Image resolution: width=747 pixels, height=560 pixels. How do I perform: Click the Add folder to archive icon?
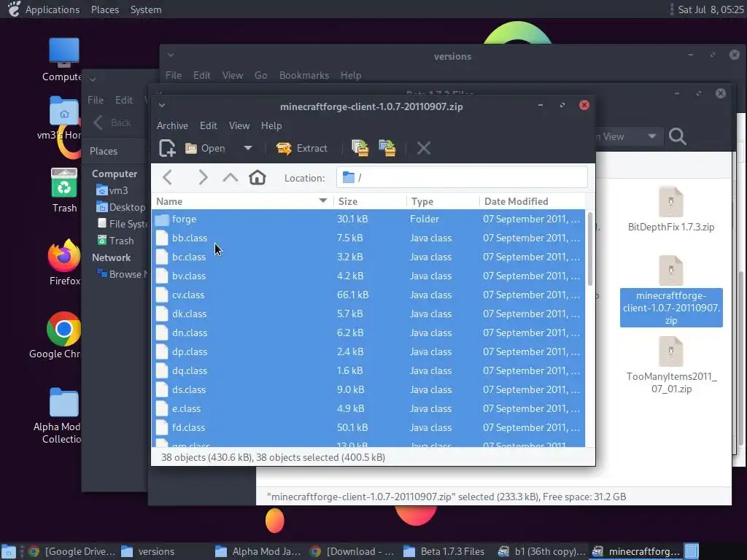pyautogui.click(x=387, y=148)
